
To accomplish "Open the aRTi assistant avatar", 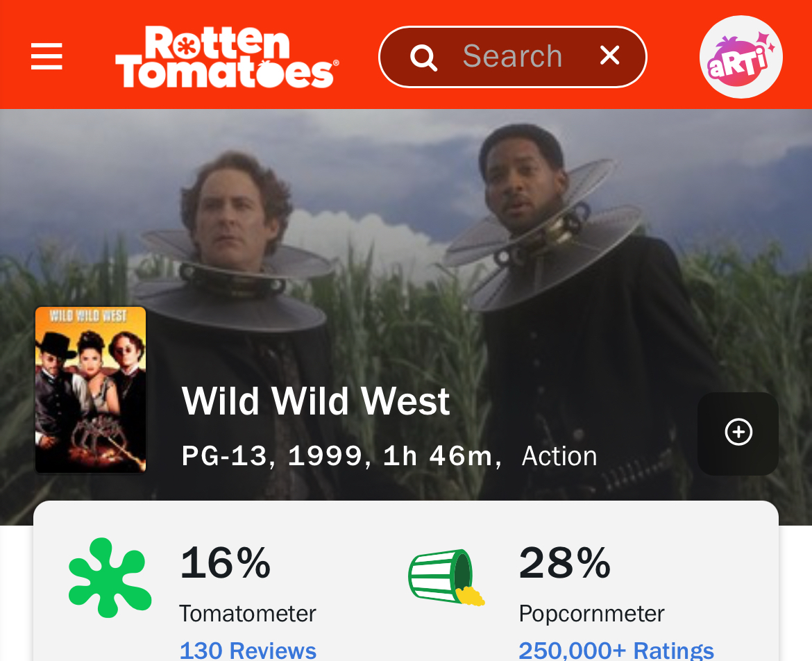I will coord(741,57).
